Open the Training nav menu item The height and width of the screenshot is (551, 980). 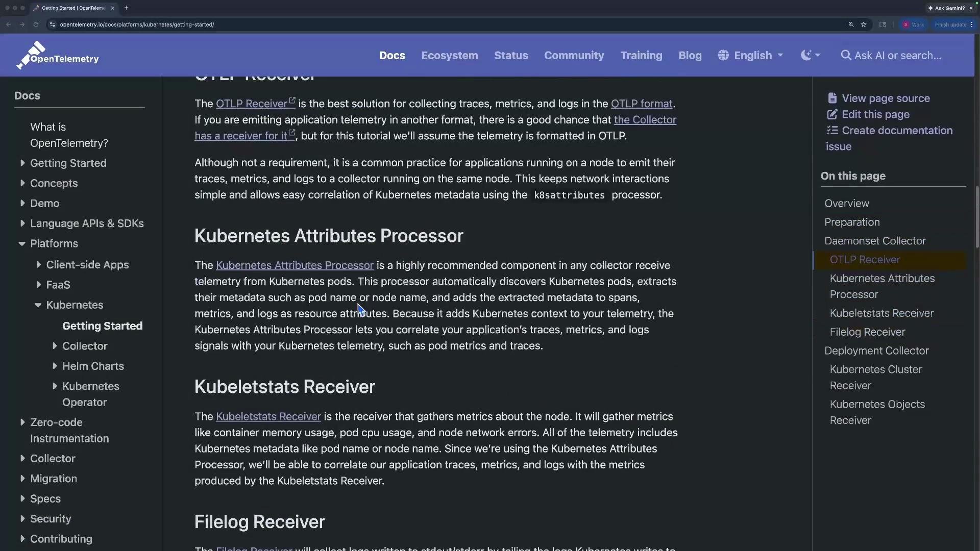(641, 56)
